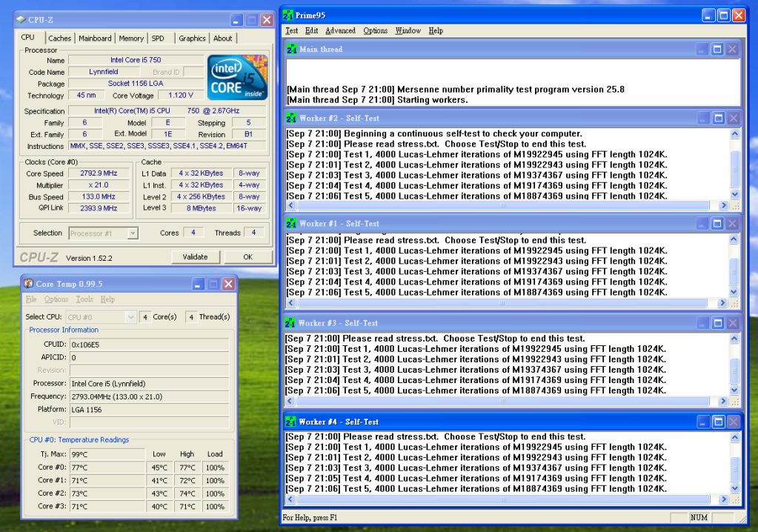Click the Core Voltage value 1.120 V
Viewport: 758px width, 532px height.
180,95
